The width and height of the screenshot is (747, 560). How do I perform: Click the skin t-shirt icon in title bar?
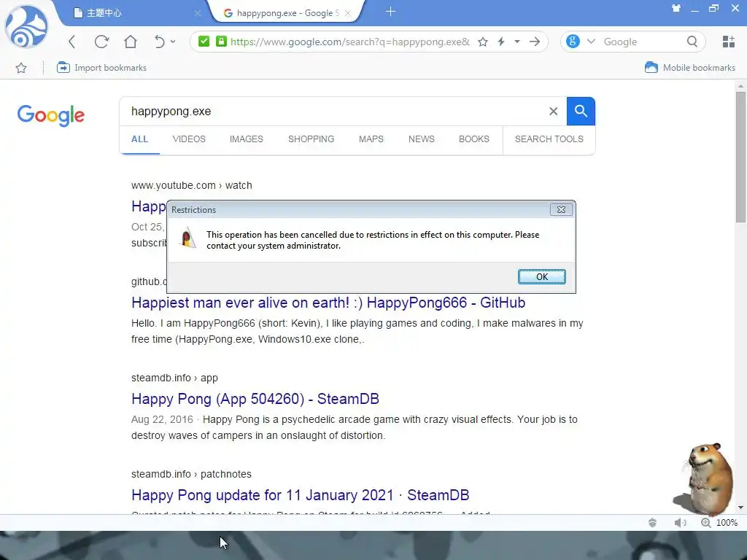click(676, 8)
